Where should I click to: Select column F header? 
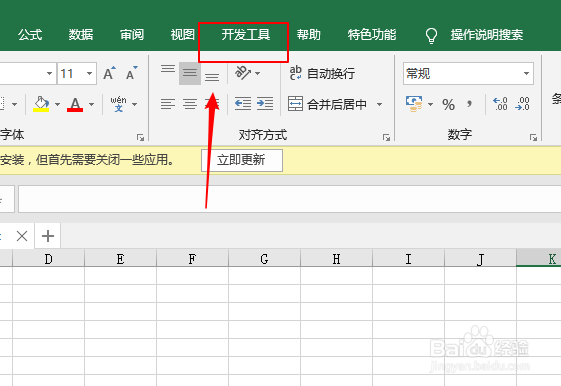click(x=192, y=258)
